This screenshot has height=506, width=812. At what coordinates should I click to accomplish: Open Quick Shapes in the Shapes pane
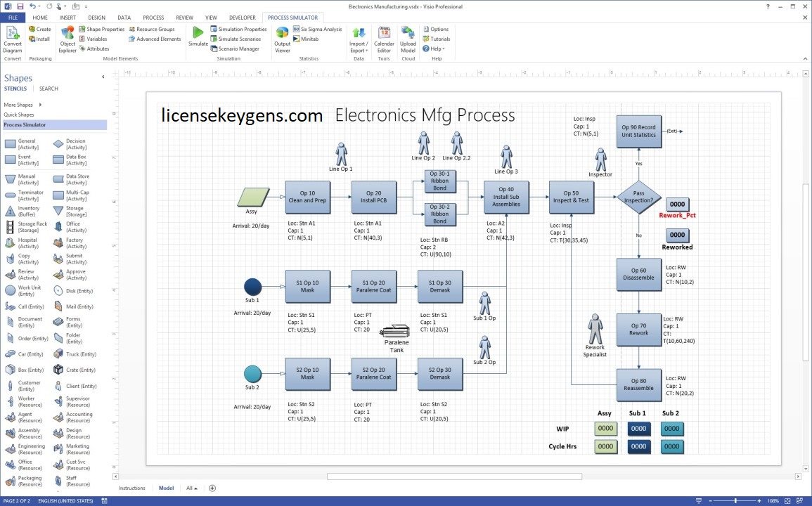19,115
